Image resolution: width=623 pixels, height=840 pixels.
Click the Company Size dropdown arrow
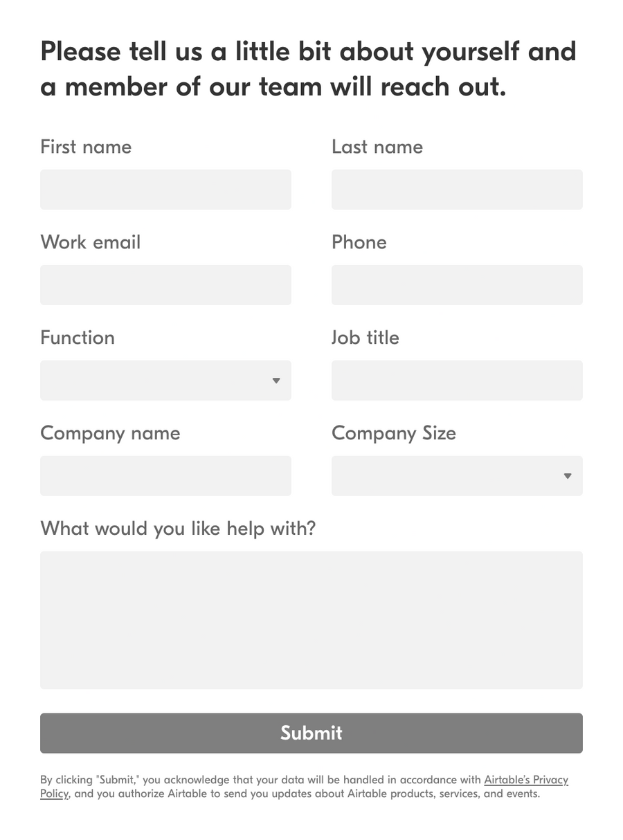[567, 476]
